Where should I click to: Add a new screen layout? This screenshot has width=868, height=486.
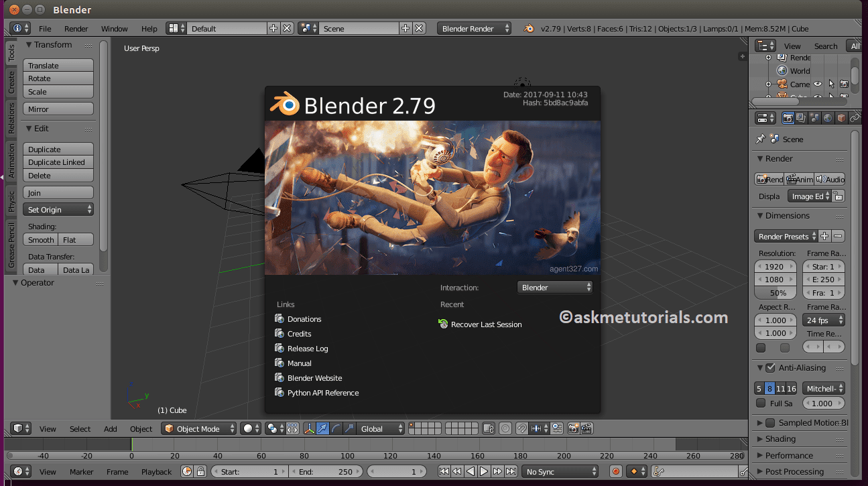(273, 28)
